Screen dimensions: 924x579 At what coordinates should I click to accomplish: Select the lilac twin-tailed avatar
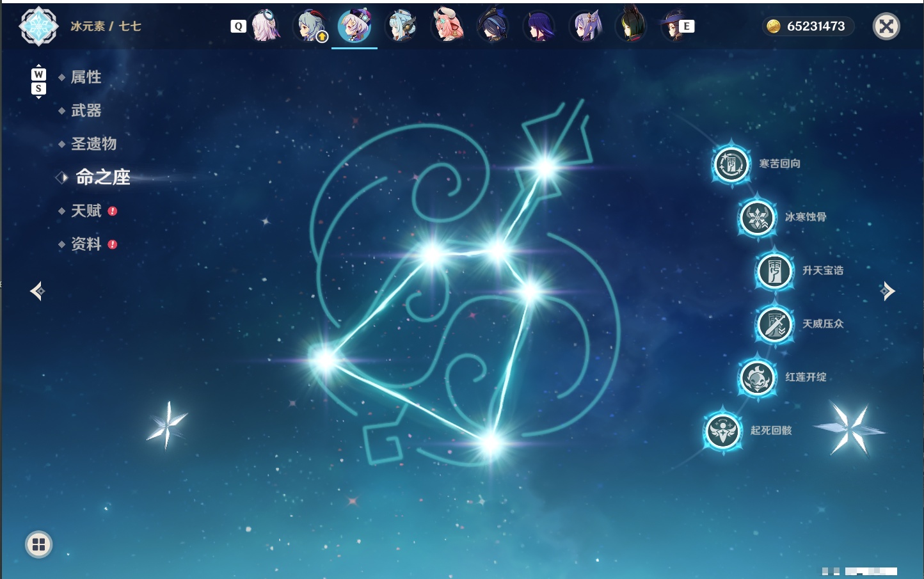click(x=585, y=26)
